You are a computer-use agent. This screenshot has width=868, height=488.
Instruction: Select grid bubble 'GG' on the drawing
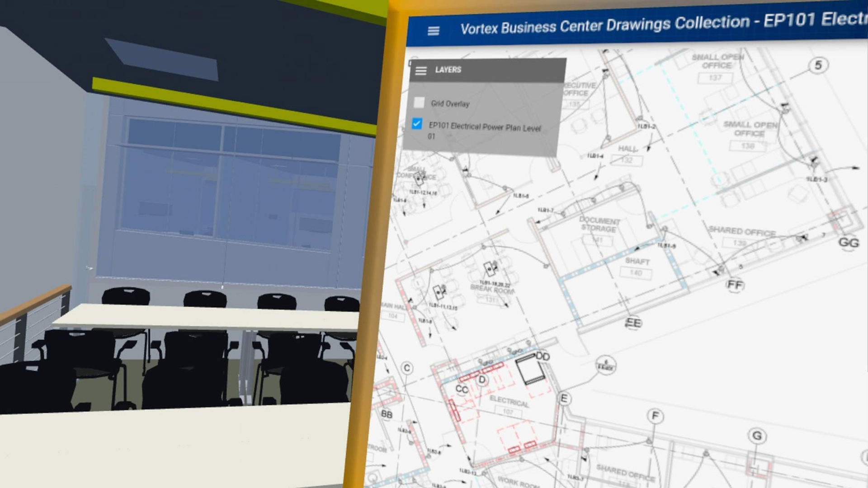tap(849, 243)
